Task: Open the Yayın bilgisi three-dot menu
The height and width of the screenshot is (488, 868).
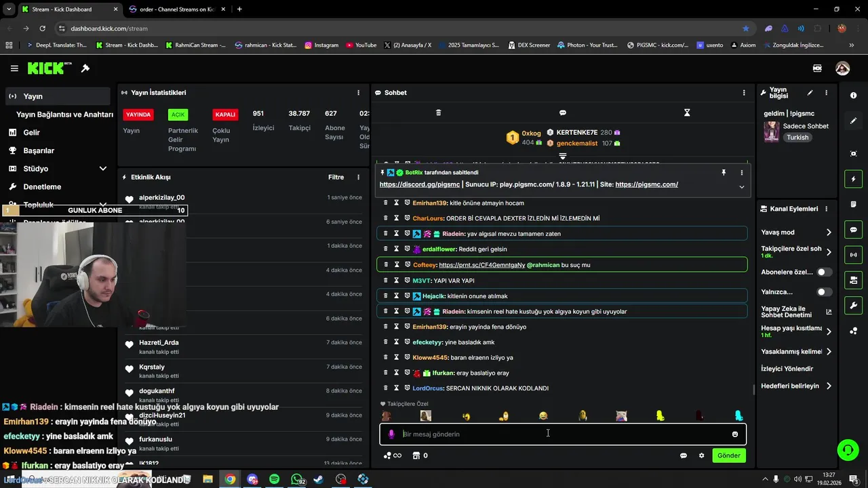Action: pos(826,93)
